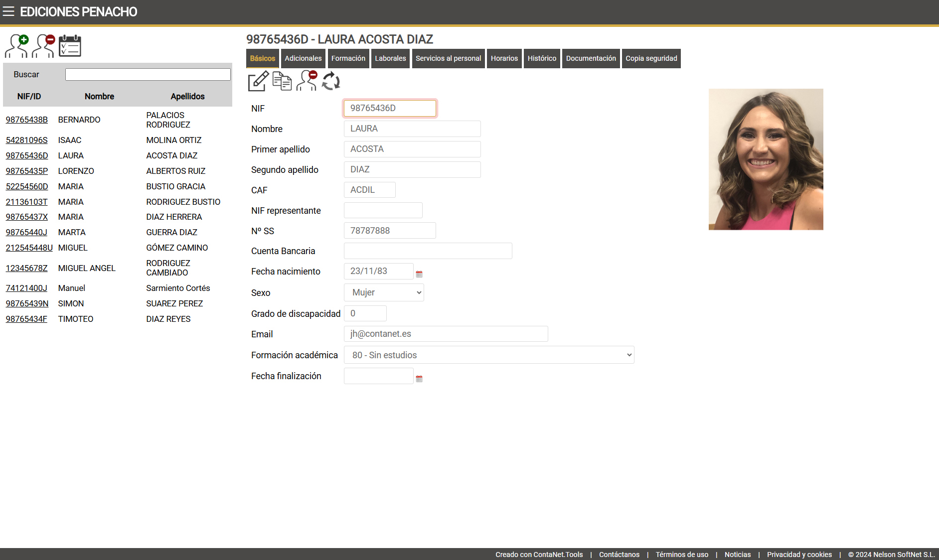Click the Fecha nacimiento date field
Image resolution: width=939 pixels, height=560 pixels.
pos(379,271)
